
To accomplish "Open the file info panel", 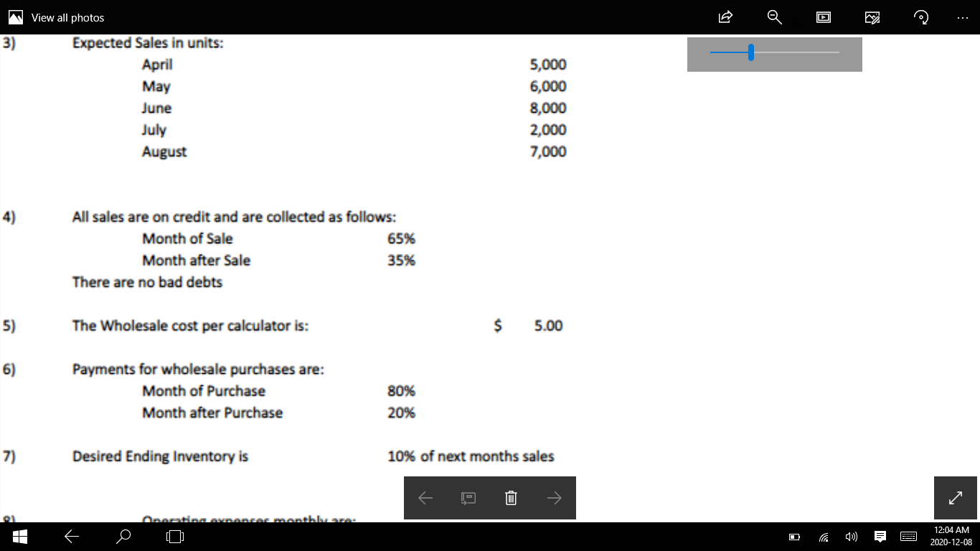I will point(468,497).
